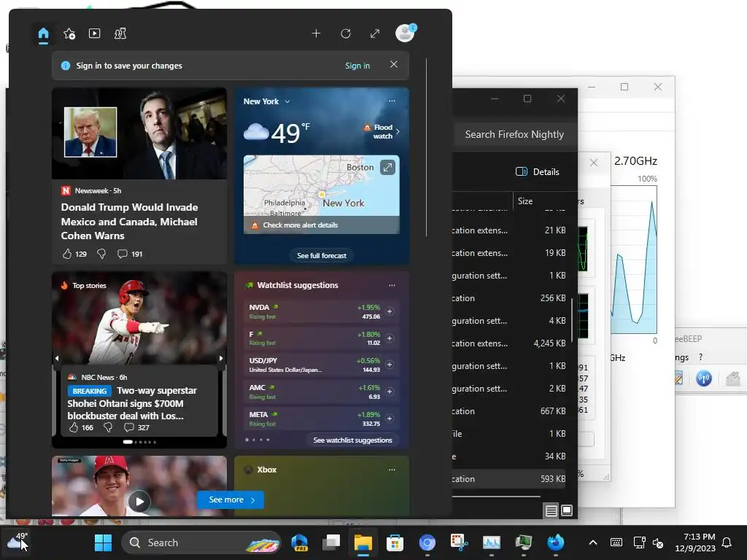Go to next top story
The image size is (747, 560).
pyautogui.click(x=221, y=358)
